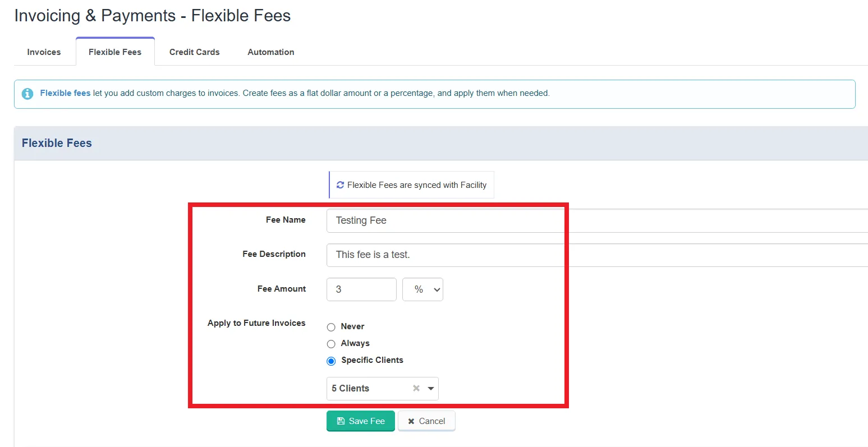
Task: Open the percent fee type dropdown
Action: tap(422, 289)
